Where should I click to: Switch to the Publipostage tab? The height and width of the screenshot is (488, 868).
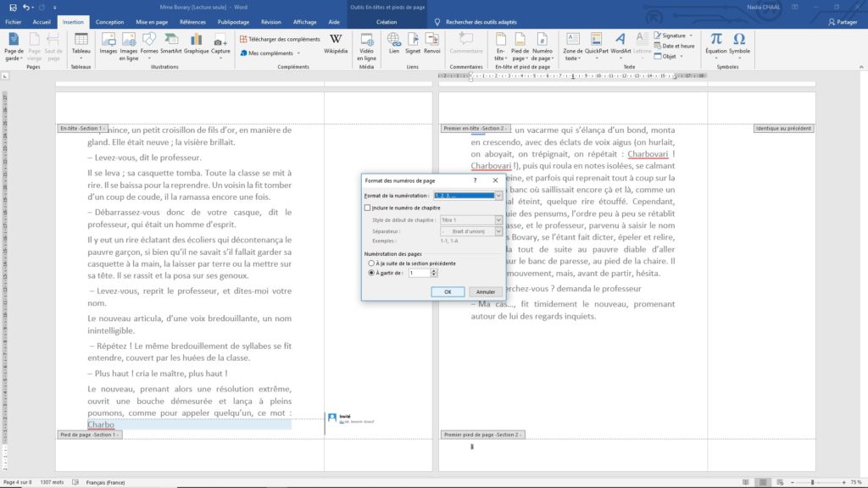[x=233, y=22]
